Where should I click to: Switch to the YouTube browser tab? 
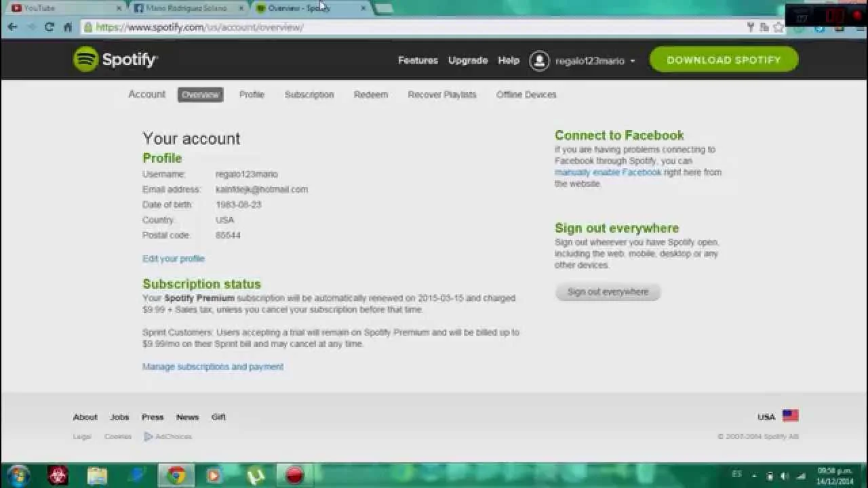66,8
